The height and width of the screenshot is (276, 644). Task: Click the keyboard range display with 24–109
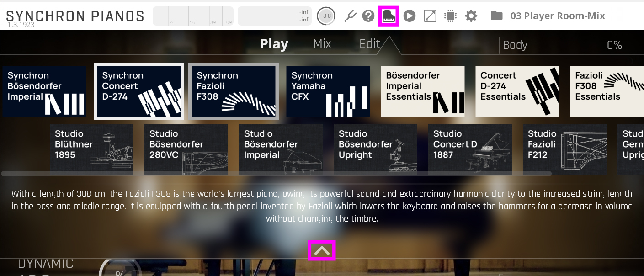click(x=193, y=16)
